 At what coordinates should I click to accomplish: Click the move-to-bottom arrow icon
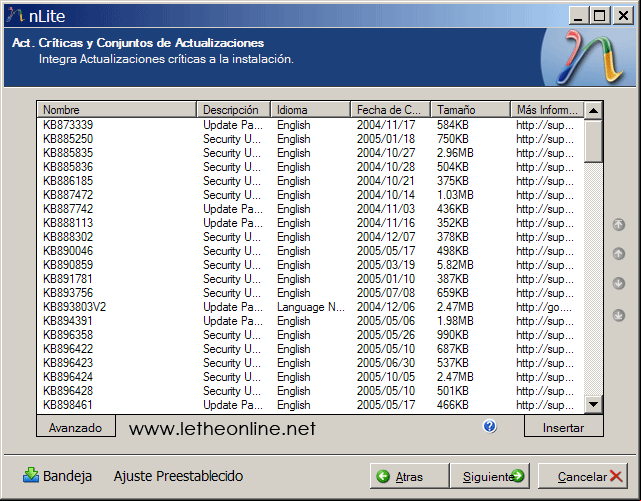[619, 315]
